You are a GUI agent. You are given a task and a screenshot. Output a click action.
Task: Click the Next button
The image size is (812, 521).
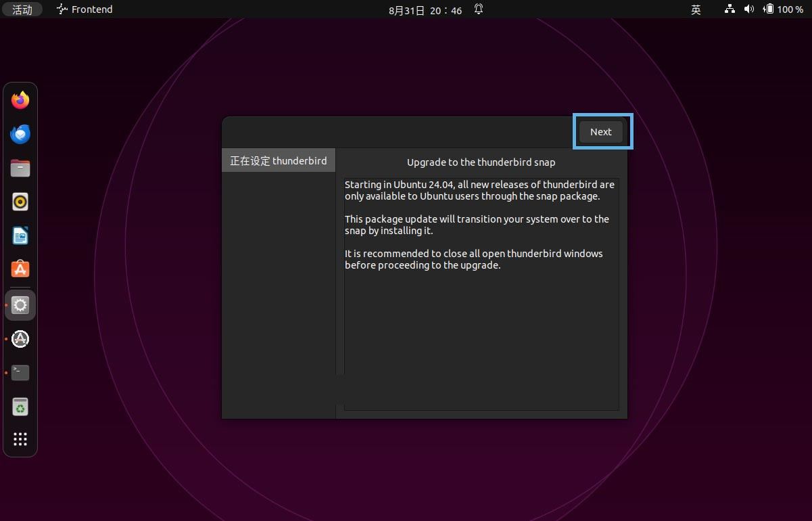coord(600,132)
